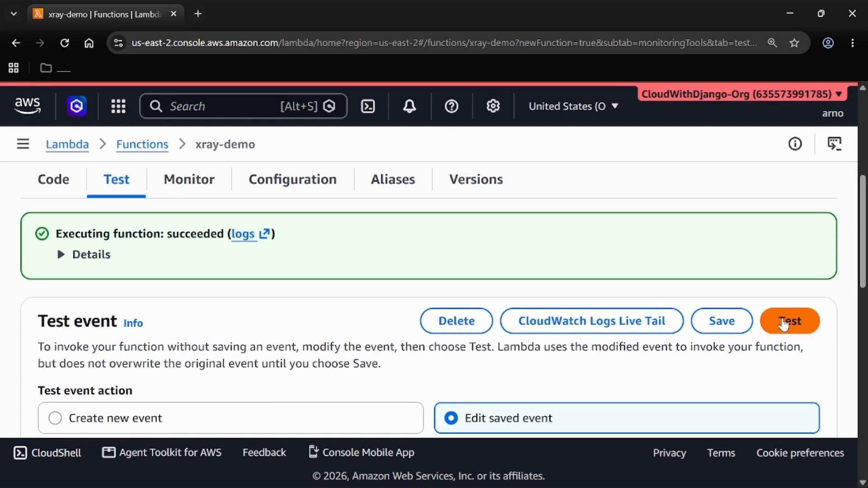Launch CloudShell from the top toolbar
Image resolution: width=868 pixels, height=488 pixels.
point(368,106)
